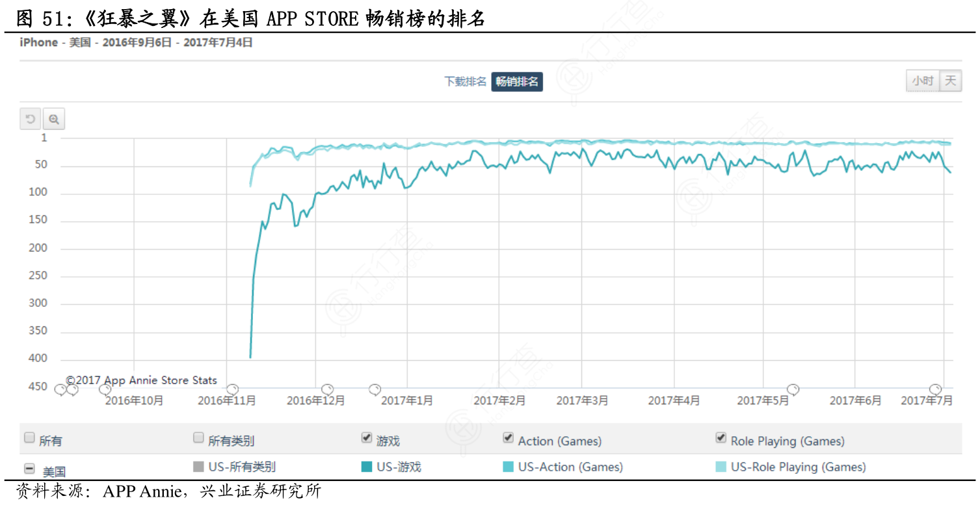The height and width of the screenshot is (509, 980).
Task: Uncheck the 游戏 category checkbox
Action: 367,438
